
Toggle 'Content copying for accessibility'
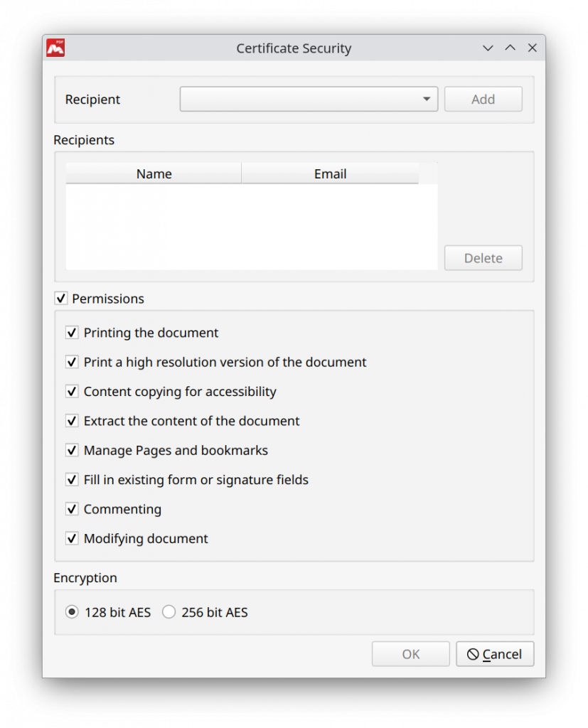coord(72,391)
